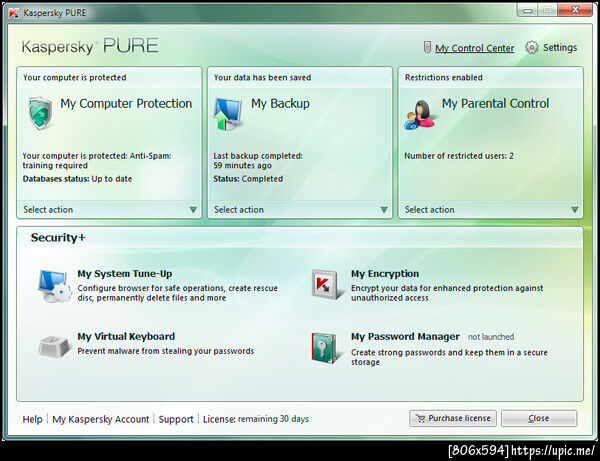Minimize the Kaspersky PURE window
The height and width of the screenshot is (461, 600).
tap(528, 11)
